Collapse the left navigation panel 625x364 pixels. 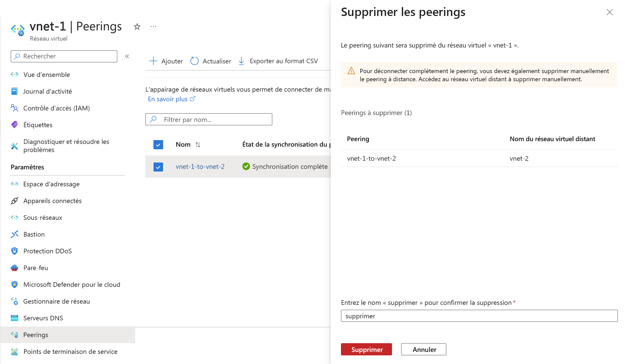coord(127,56)
